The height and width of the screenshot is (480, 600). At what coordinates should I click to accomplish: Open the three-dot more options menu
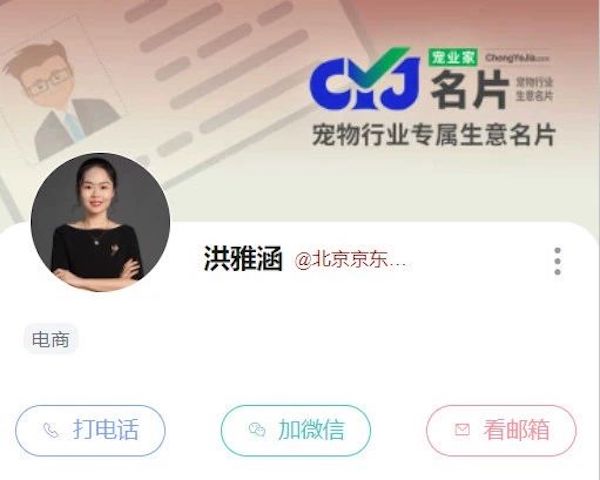(x=558, y=261)
